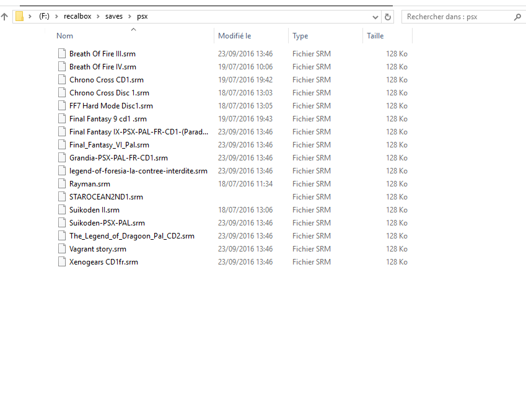Select file name legend-of-foresia-la-contree-interdite.srm
The image size is (526, 420).
coord(138,171)
